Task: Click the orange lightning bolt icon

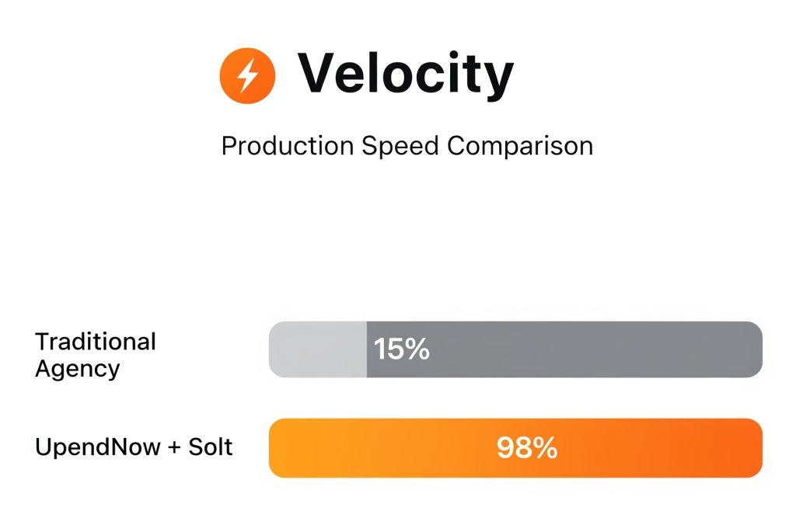Action: click(247, 76)
